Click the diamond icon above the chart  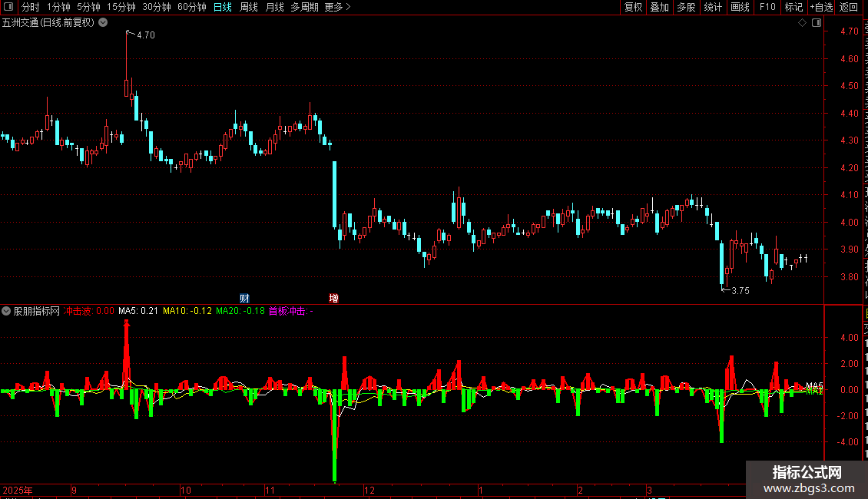click(x=802, y=23)
